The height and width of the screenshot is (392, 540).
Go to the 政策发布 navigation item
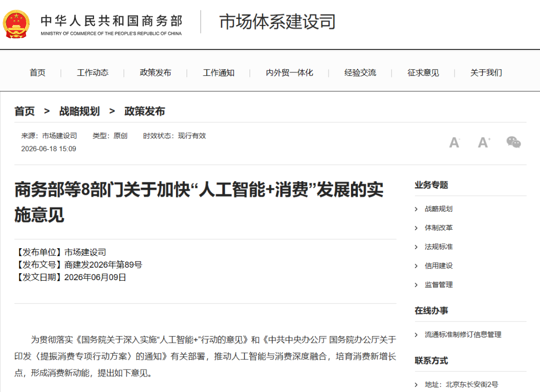[155, 72]
